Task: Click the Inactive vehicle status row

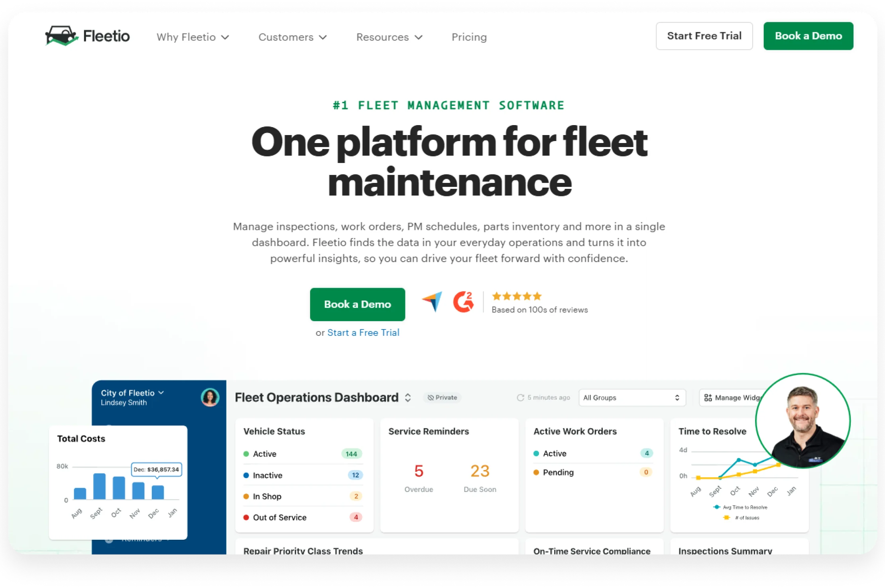Action: coord(303,475)
